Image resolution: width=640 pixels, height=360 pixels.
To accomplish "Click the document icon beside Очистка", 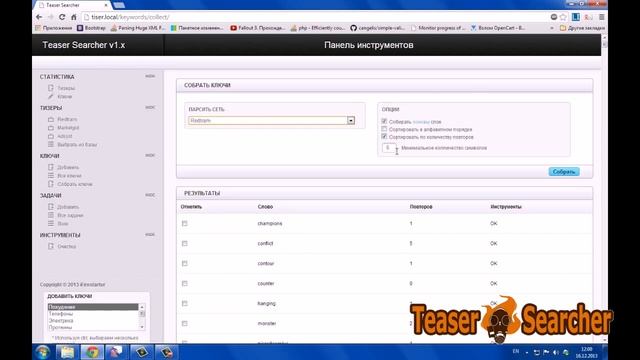I will point(51,246).
